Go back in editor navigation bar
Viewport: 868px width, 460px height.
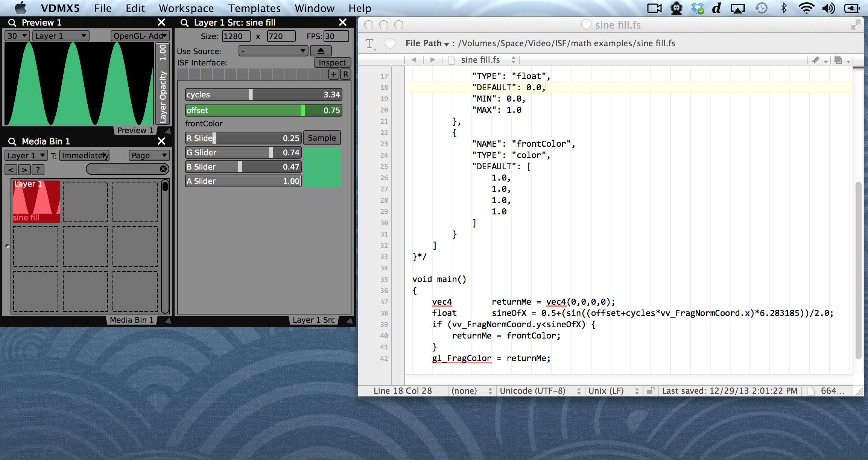(x=414, y=60)
